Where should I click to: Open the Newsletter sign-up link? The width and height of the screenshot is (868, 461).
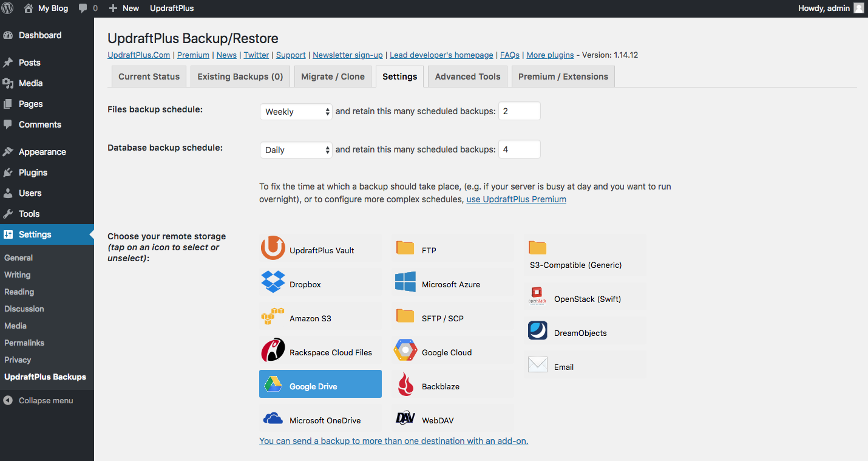pos(348,55)
